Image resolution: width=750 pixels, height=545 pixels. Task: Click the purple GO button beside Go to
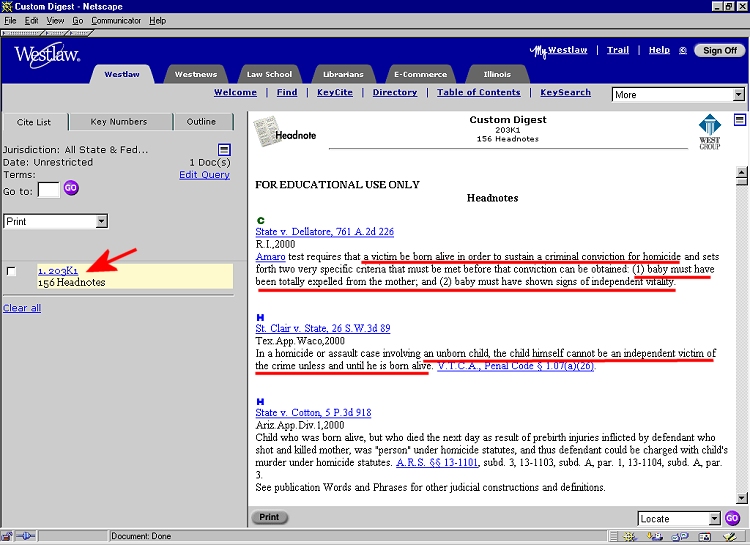point(71,188)
